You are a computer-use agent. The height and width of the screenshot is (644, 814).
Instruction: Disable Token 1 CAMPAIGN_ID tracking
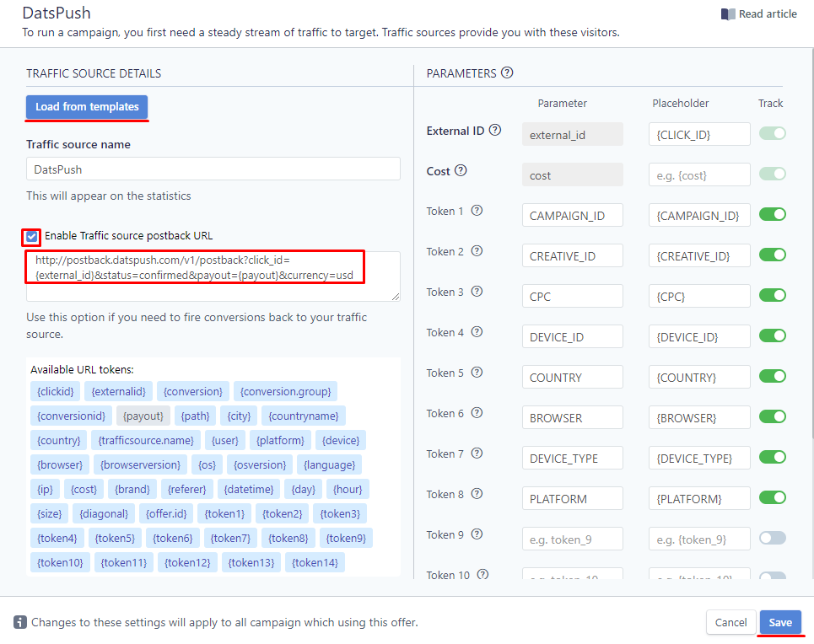point(772,214)
